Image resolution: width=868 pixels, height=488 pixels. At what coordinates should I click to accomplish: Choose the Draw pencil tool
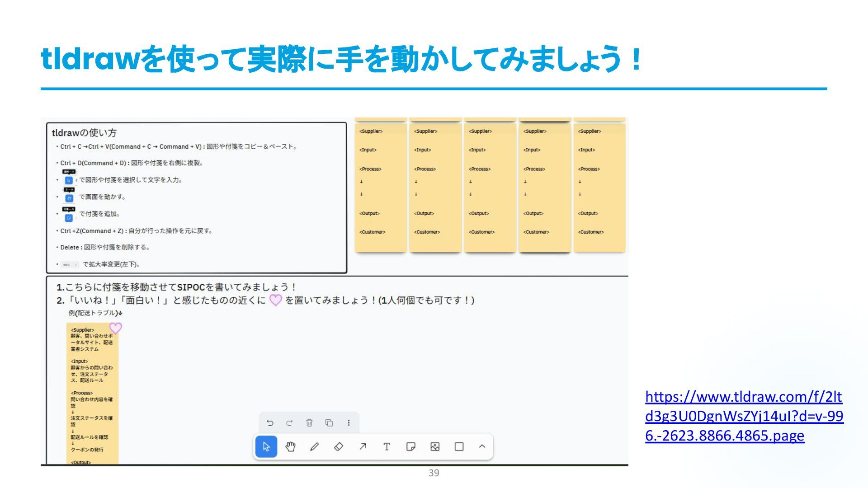(315, 447)
